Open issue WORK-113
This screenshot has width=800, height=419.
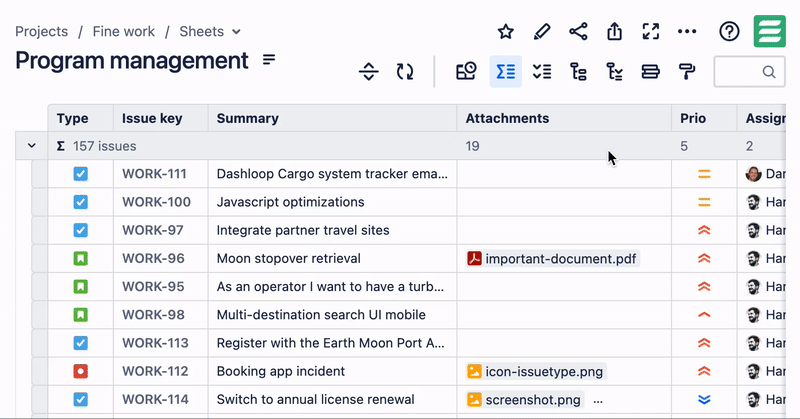click(x=155, y=343)
